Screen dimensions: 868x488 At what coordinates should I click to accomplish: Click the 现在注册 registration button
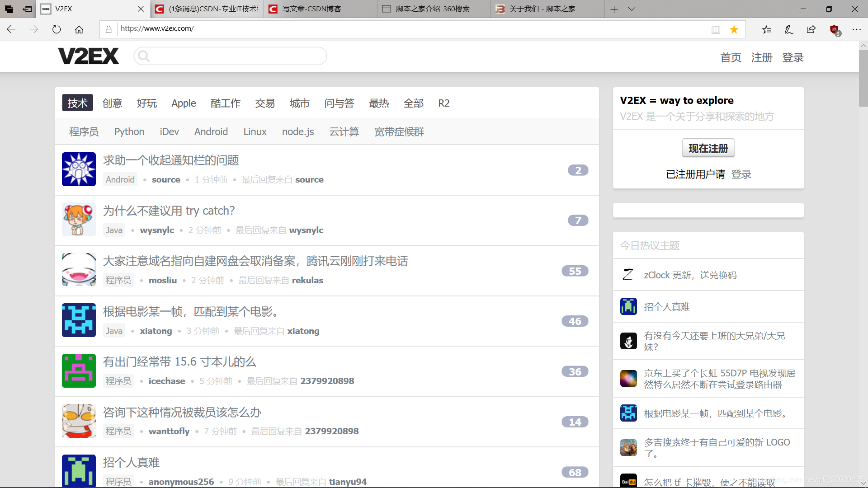pyautogui.click(x=708, y=148)
